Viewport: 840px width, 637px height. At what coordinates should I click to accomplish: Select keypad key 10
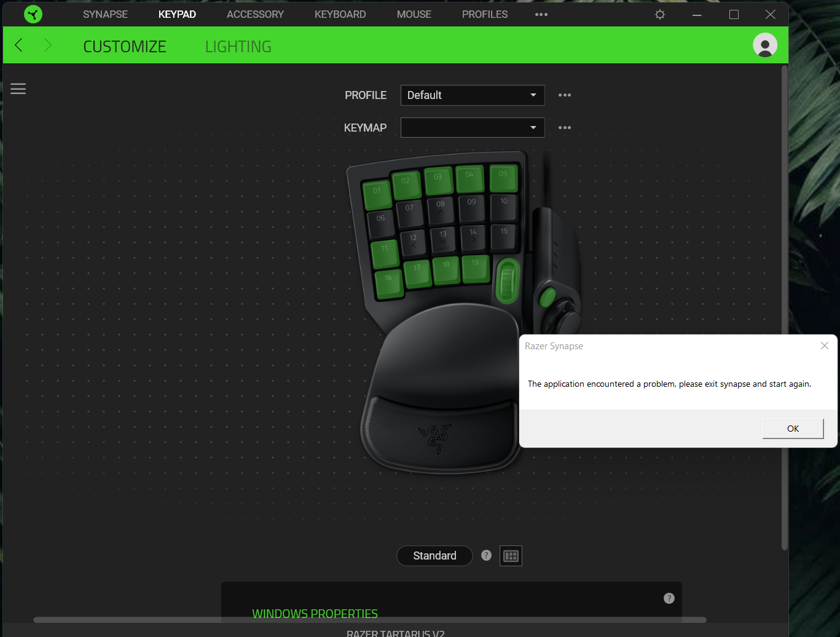coord(504,208)
